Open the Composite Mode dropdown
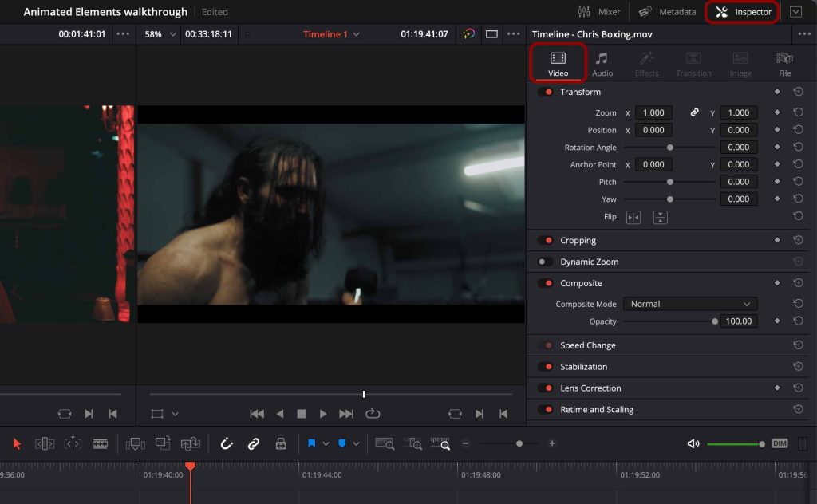The width and height of the screenshot is (817, 504). coord(689,303)
